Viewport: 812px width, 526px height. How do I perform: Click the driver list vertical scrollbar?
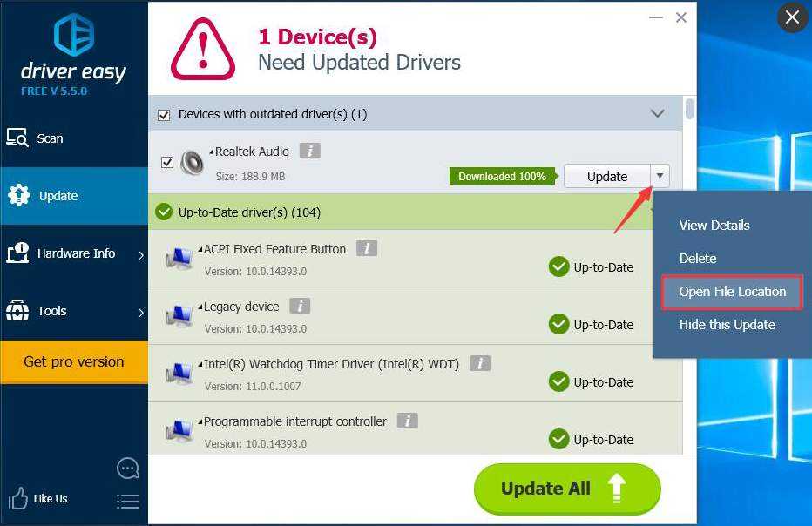[689, 274]
